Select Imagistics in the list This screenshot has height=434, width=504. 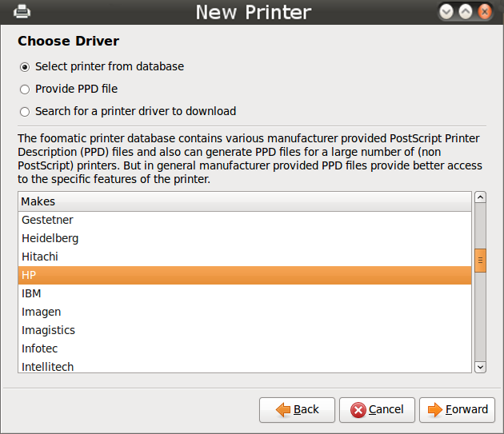(x=245, y=330)
